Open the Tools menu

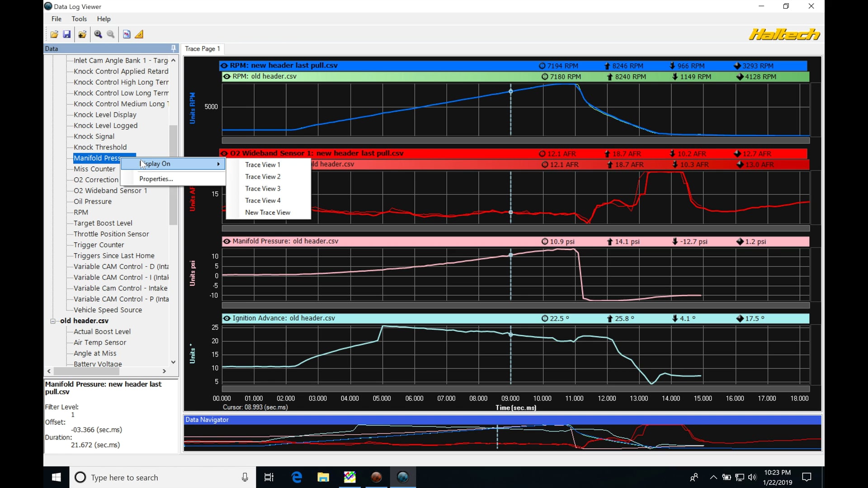(x=79, y=19)
